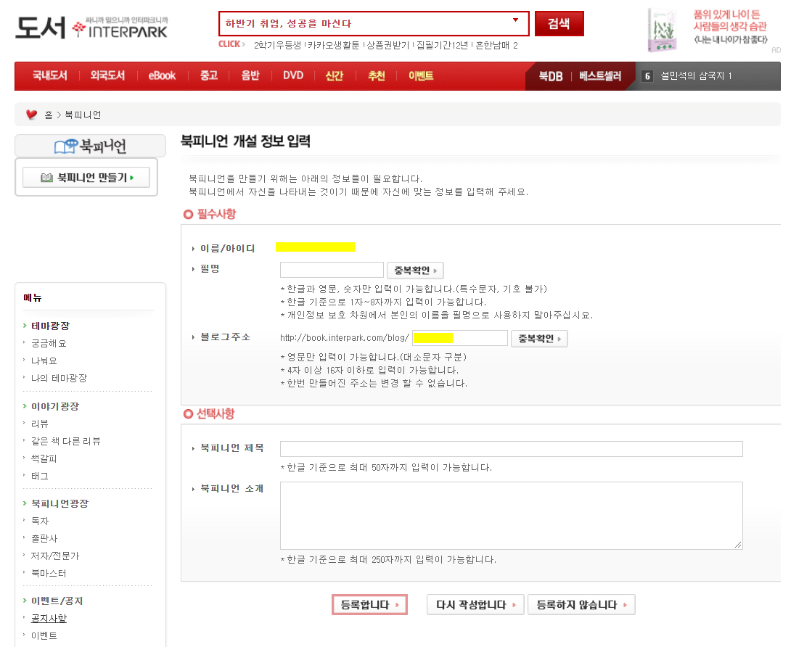Screen dimensions: 812x647
Task: Open the DVD menu
Action: (293, 76)
